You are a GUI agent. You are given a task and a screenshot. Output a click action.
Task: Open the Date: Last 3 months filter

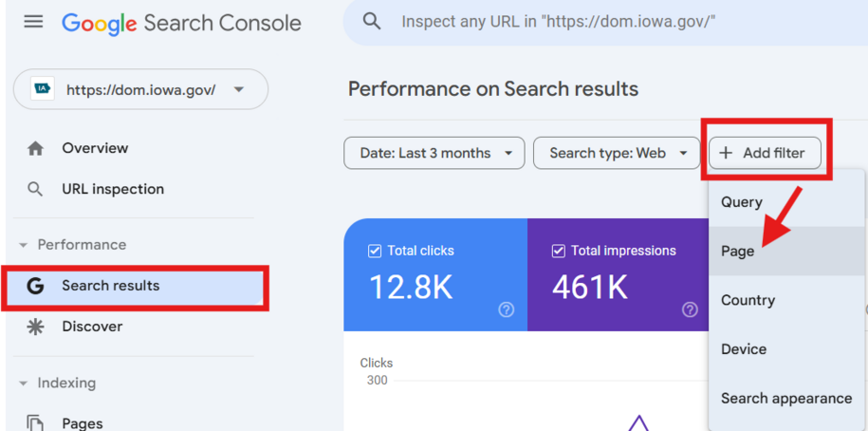pos(434,153)
